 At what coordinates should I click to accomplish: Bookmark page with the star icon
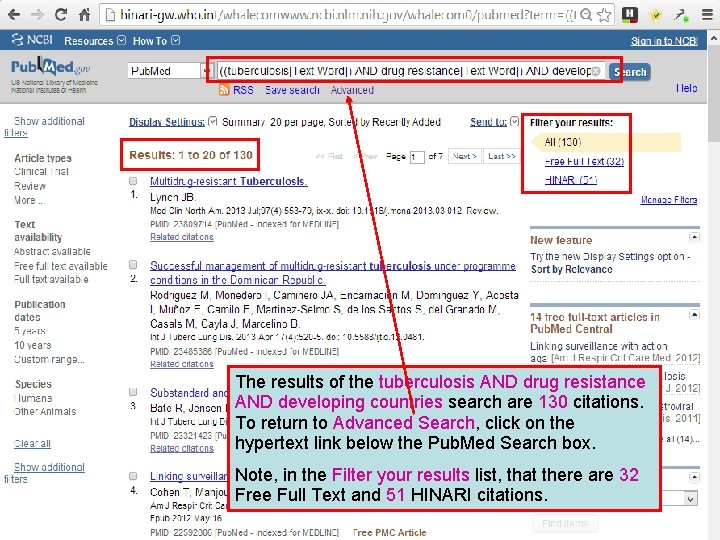(x=604, y=15)
